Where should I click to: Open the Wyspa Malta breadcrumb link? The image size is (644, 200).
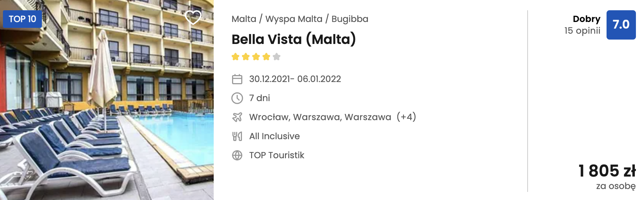click(294, 19)
